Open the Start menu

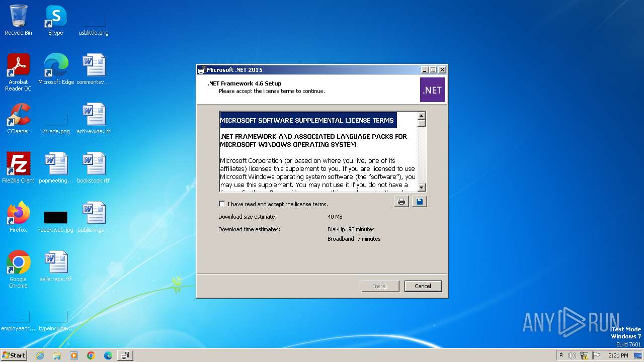[x=14, y=355]
